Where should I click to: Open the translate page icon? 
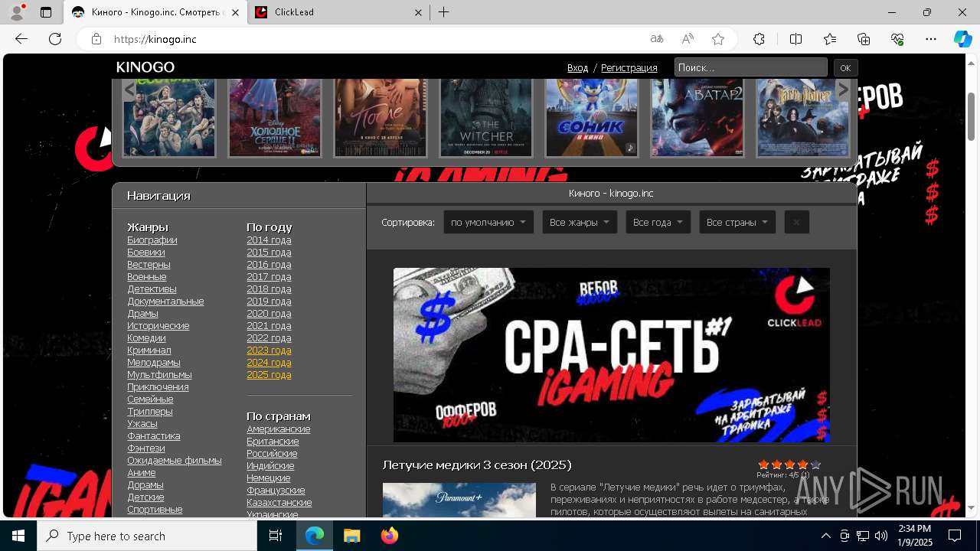tap(657, 39)
